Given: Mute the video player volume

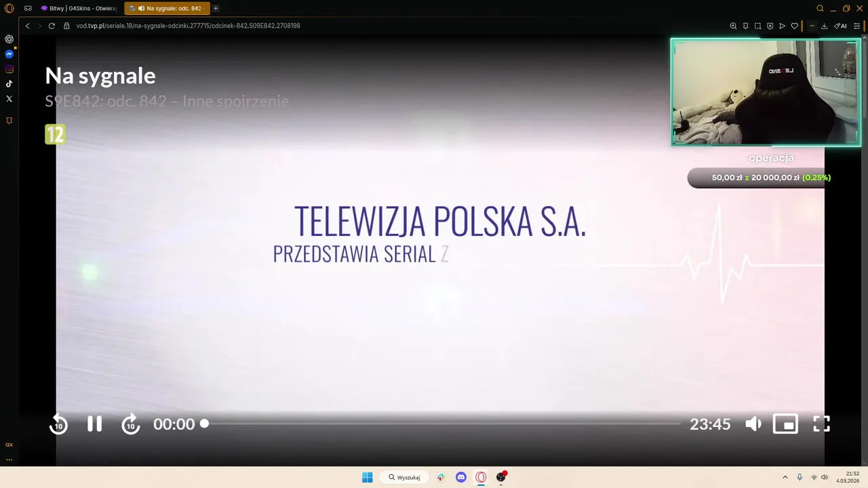Looking at the screenshot, I should (x=753, y=424).
